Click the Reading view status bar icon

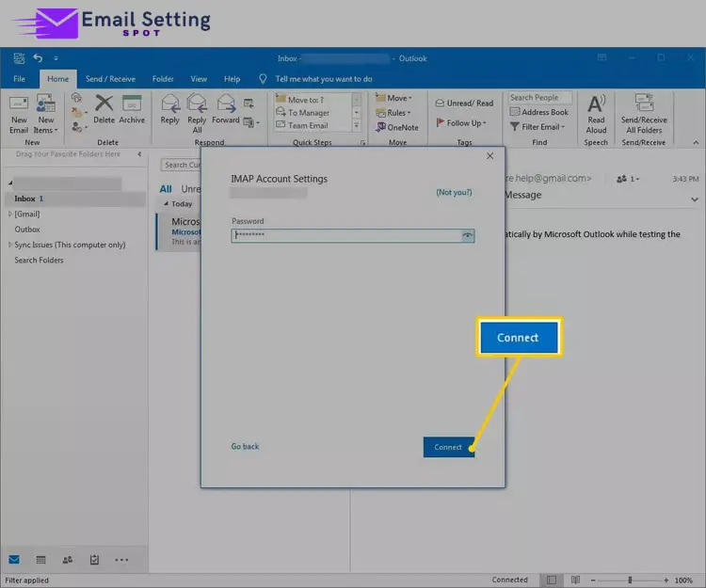coord(575,580)
